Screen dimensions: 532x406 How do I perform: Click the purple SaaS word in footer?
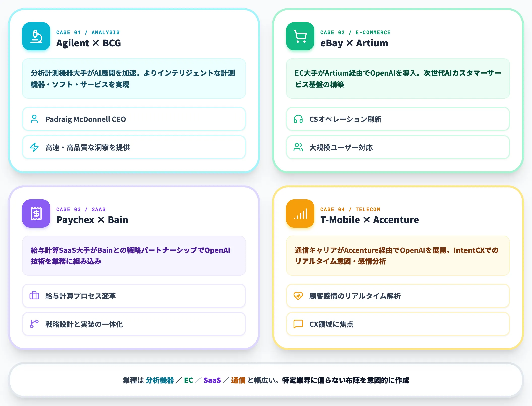[212, 380]
